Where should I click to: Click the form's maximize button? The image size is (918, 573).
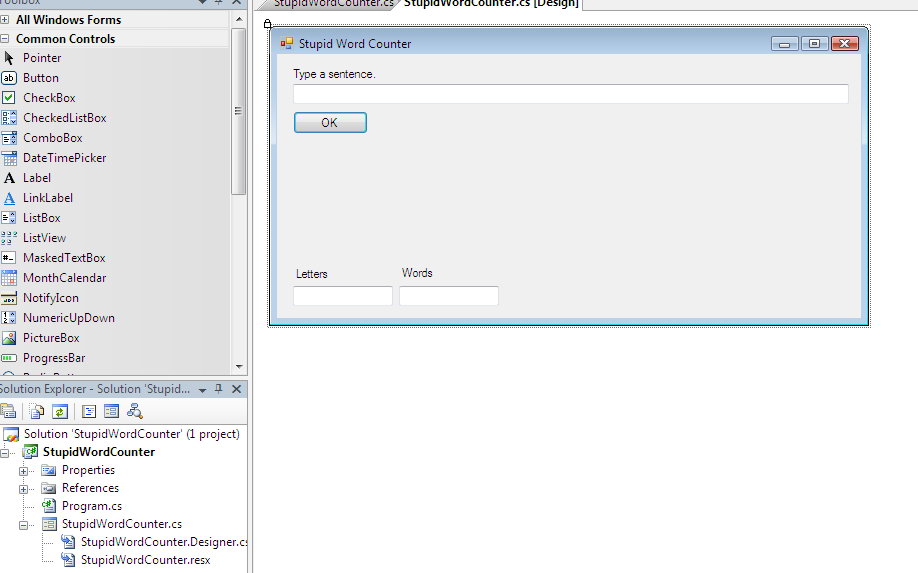814,44
